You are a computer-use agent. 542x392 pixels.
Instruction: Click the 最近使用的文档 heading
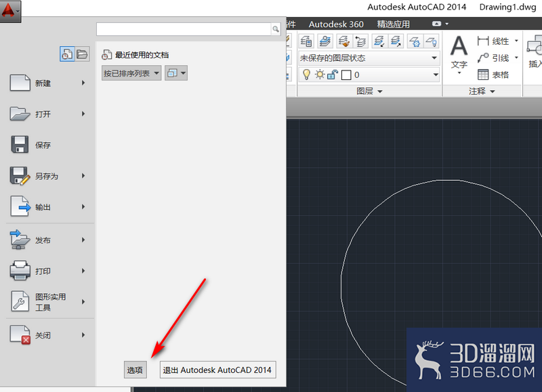tap(142, 55)
